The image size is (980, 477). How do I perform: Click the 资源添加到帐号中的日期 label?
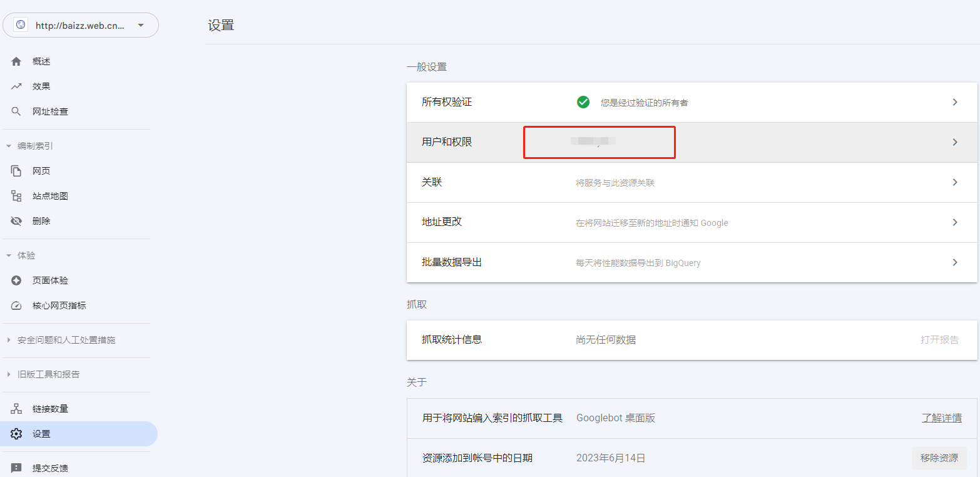(477, 458)
